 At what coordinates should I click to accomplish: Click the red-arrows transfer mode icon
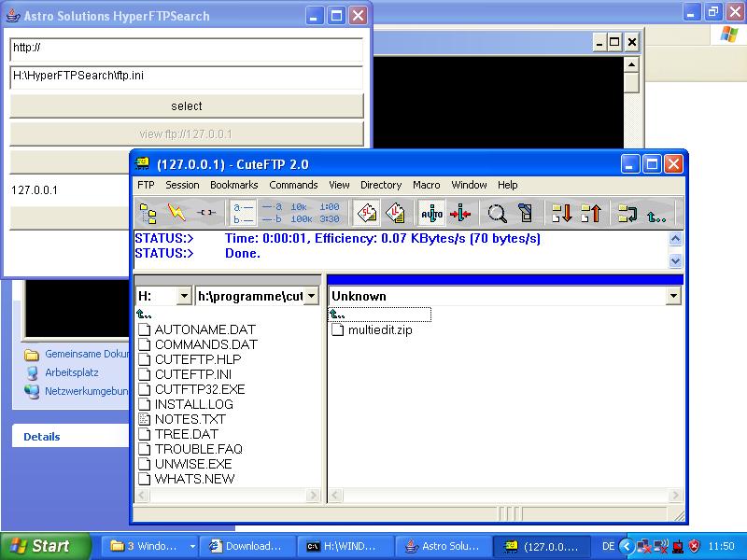pos(459,213)
